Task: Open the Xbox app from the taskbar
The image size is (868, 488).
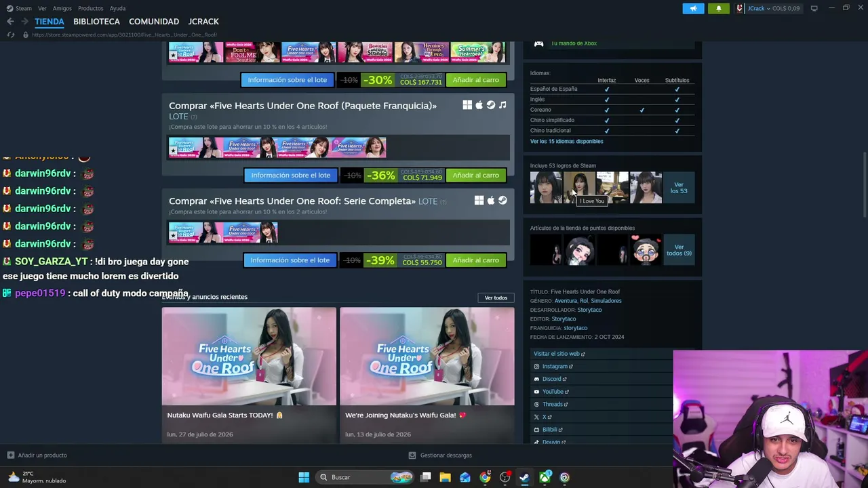Action: tap(545, 477)
